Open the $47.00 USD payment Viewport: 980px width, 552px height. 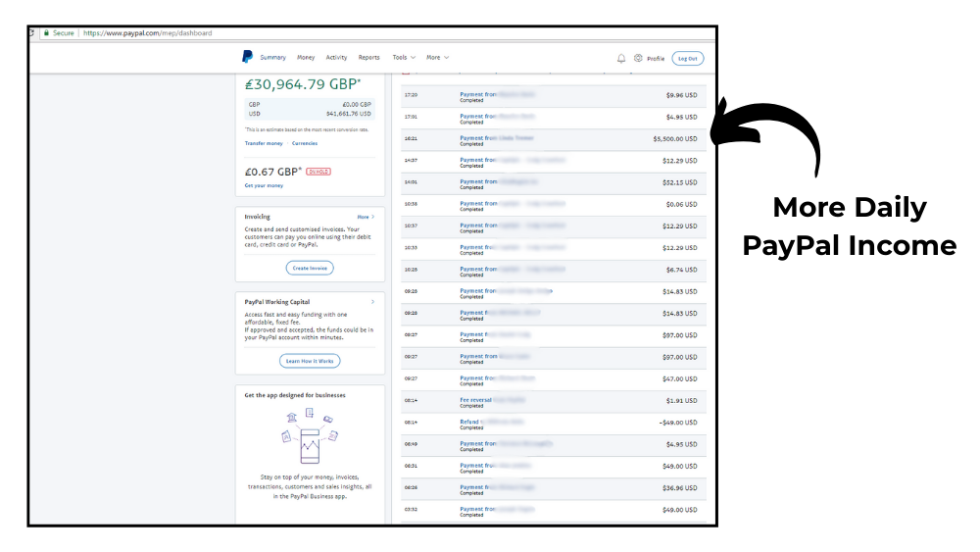(553, 379)
